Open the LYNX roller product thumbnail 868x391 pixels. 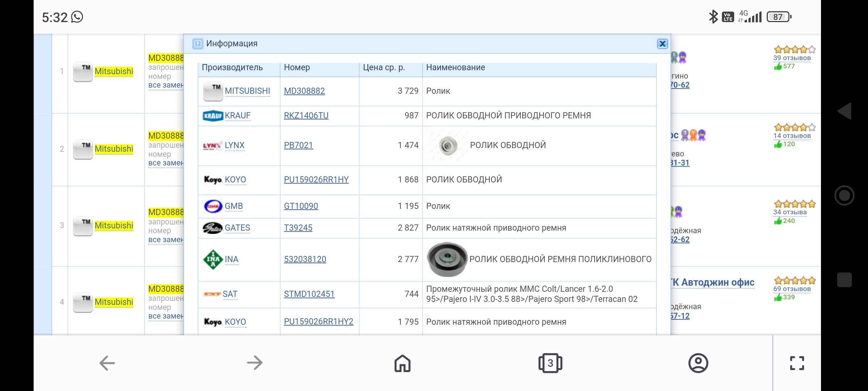tap(447, 146)
